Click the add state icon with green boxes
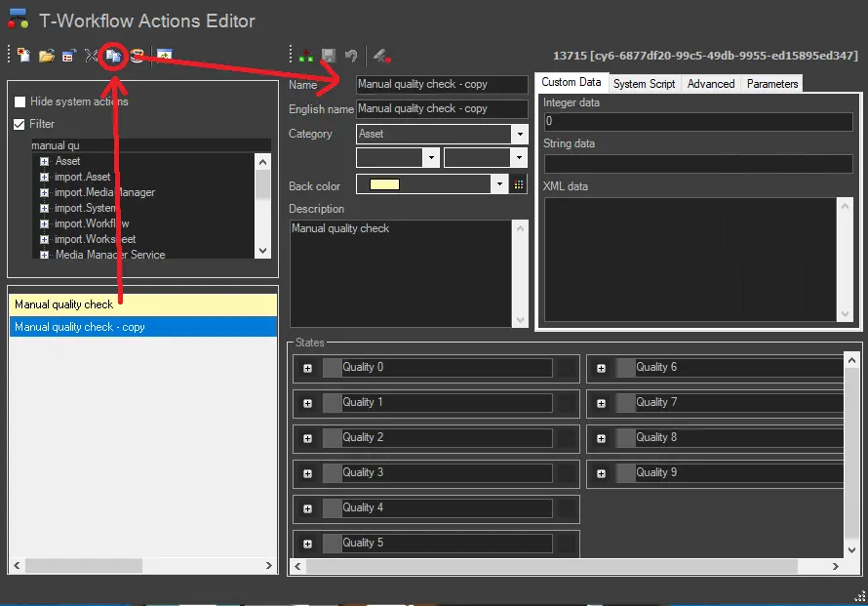The height and width of the screenshot is (606, 868). click(306, 56)
